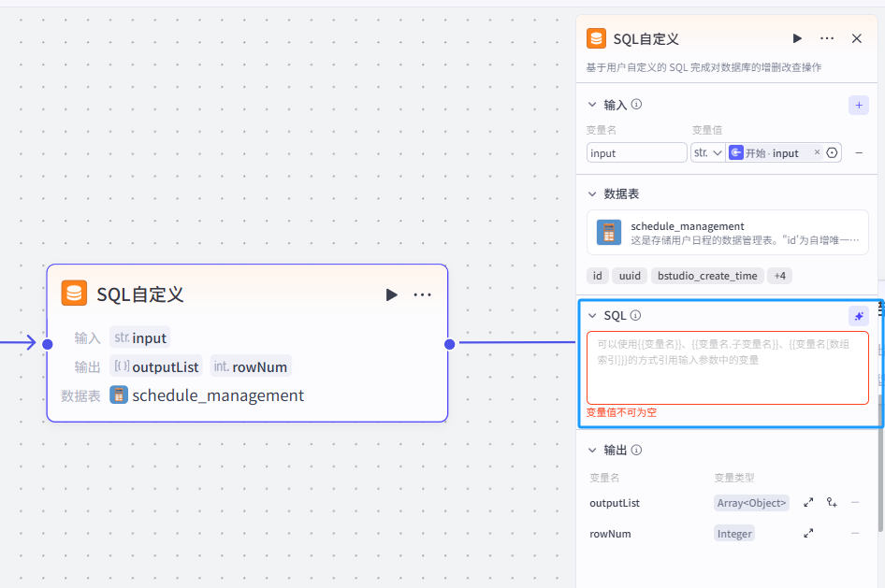Image resolution: width=885 pixels, height=588 pixels.
Task: Collapse the SQL section
Action: pos(591,316)
